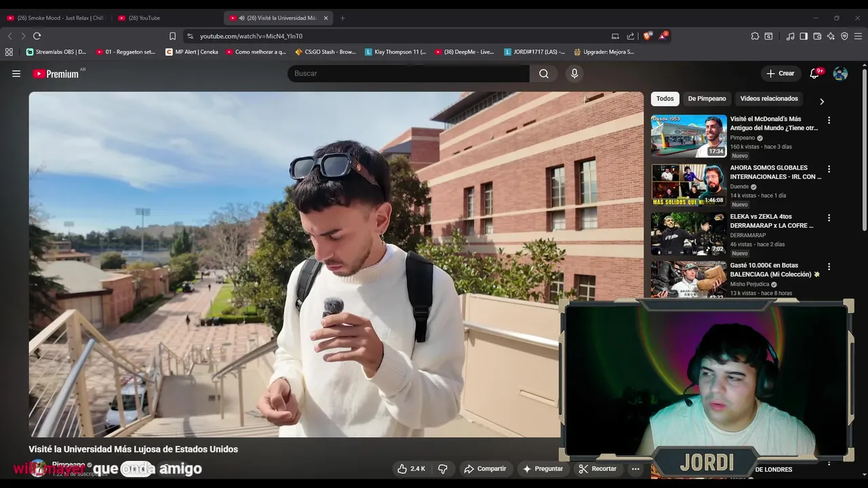
Task: Click the Brave Shields lion icon
Action: pyautogui.click(x=647, y=36)
